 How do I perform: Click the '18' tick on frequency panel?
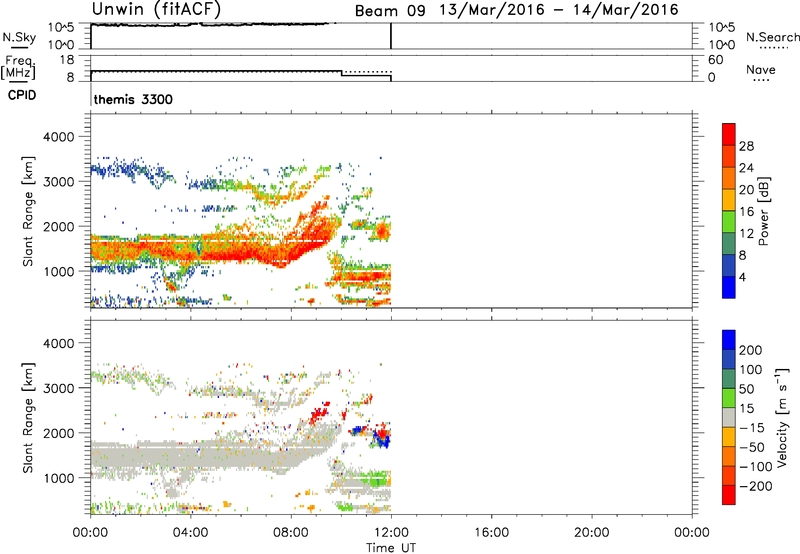click(66, 59)
